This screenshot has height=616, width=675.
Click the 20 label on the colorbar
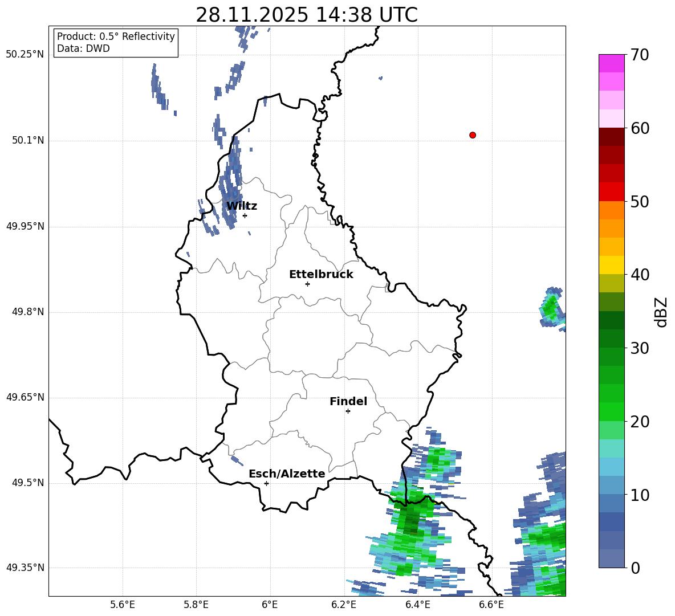point(640,422)
